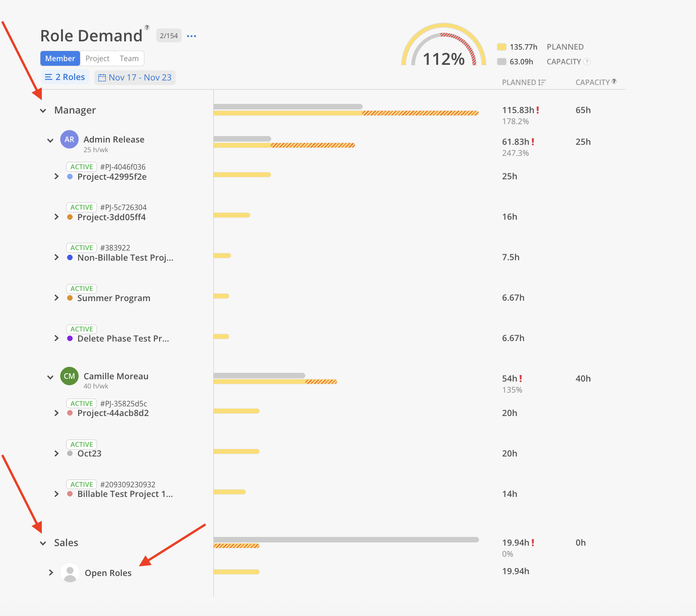Expand Project-44acb8d2 row
Viewport: 696px width, 616px height.
(x=57, y=413)
